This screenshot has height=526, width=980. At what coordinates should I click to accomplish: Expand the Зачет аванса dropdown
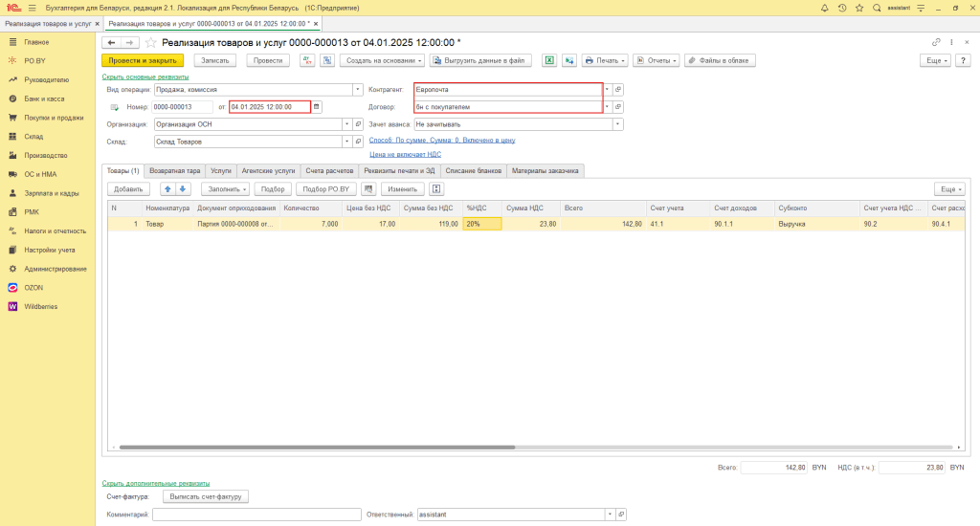(x=617, y=124)
